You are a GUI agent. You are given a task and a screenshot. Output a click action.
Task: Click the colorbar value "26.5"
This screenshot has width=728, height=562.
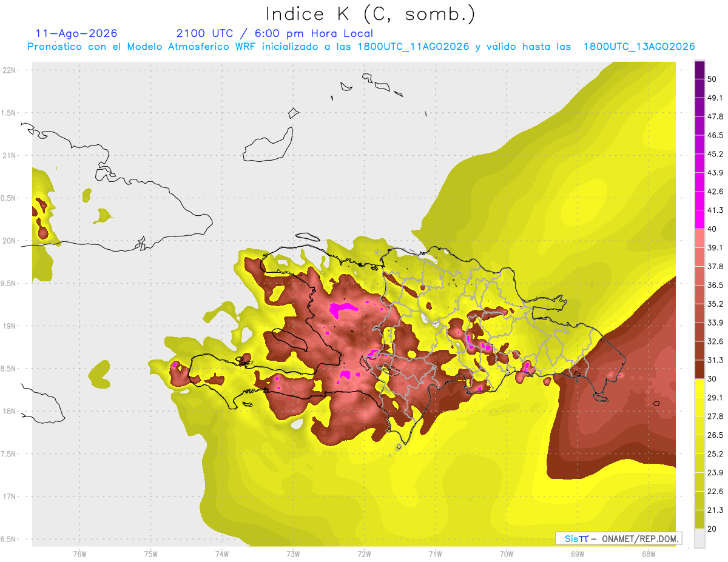tap(715, 435)
